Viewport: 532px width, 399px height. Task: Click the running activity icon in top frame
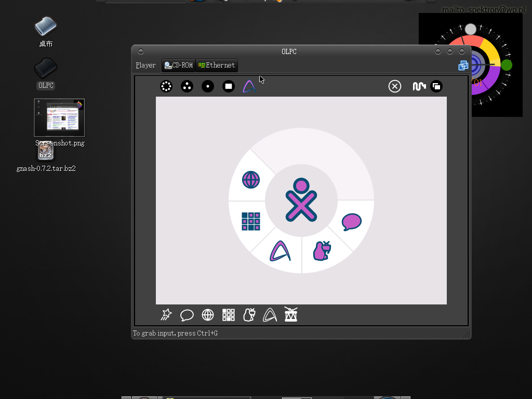pos(249,87)
